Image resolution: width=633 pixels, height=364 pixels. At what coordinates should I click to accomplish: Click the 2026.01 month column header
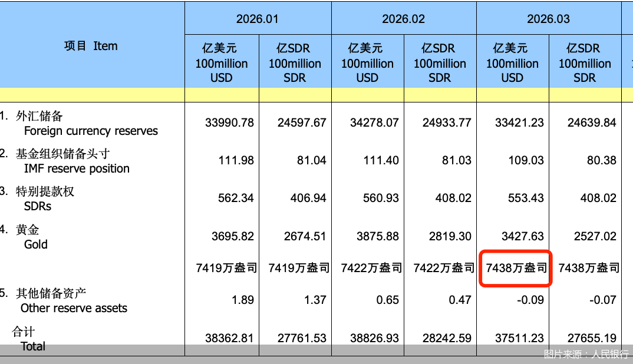(x=257, y=19)
